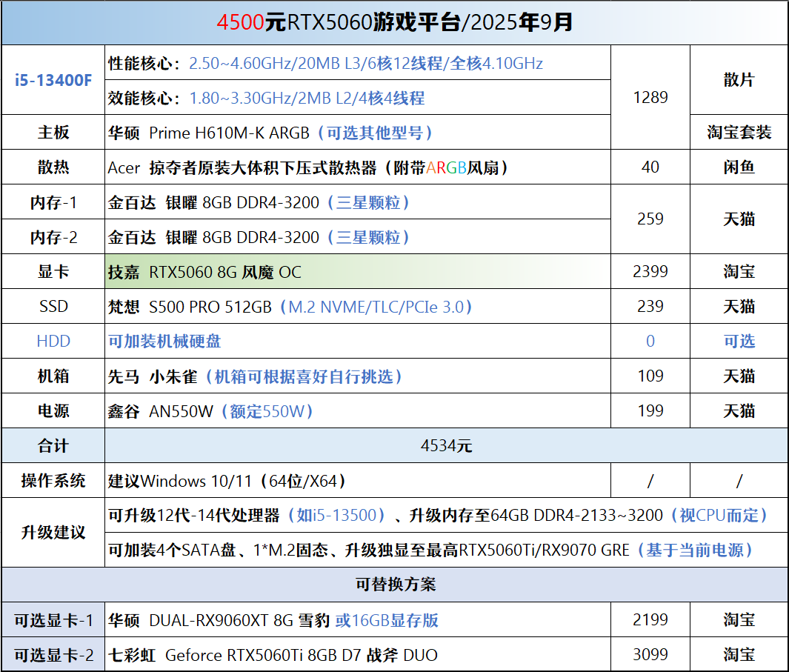The height and width of the screenshot is (672, 789).
Task: Select the "可升级12代-14代处理器" upgrade line
Action: (446, 516)
